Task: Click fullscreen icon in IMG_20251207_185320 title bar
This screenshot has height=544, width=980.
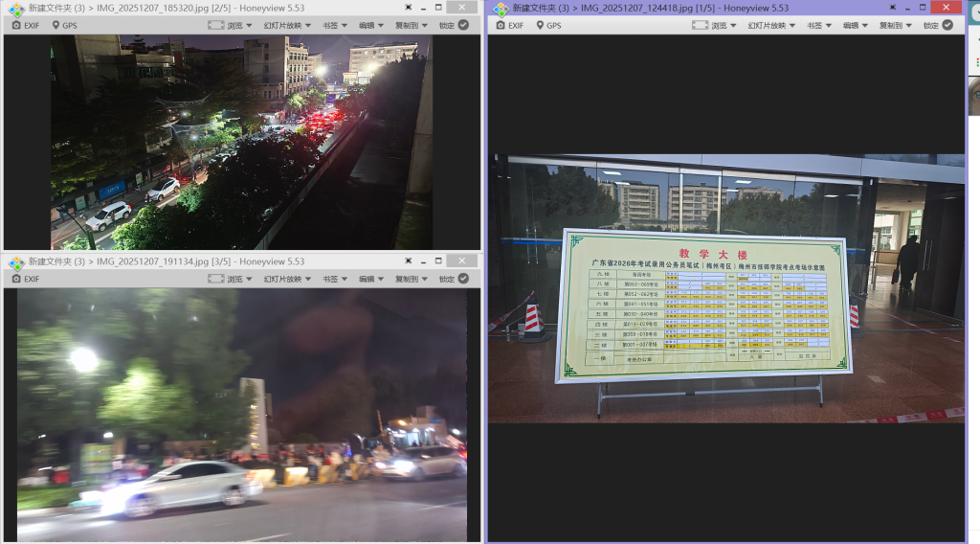Action: tap(409, 8)
